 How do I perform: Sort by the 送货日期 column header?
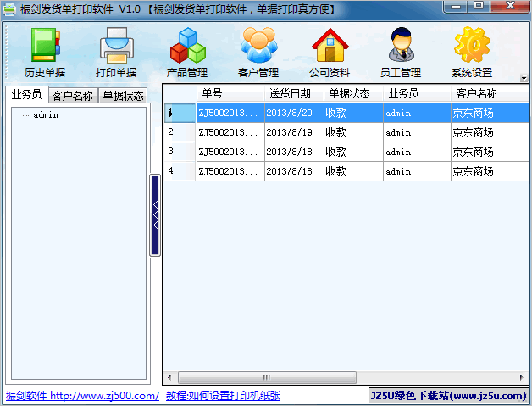click(x=294, y=93)
